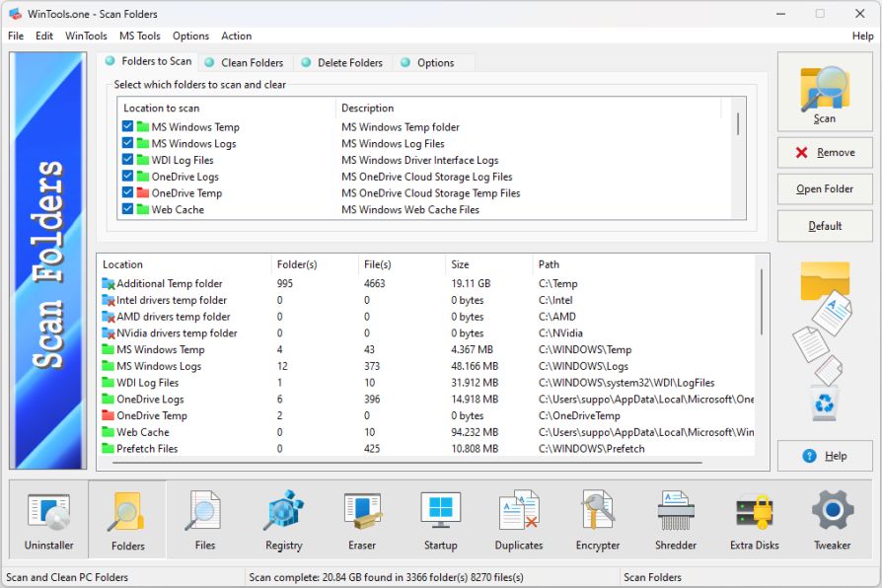Uncheck the MS Windows Logs checkbox

127,143
